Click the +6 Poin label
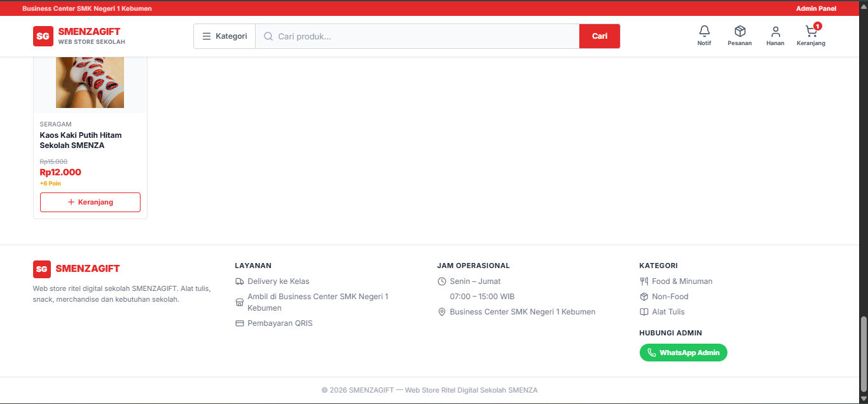Screen dimensions: 868x404 coord(50,184)
